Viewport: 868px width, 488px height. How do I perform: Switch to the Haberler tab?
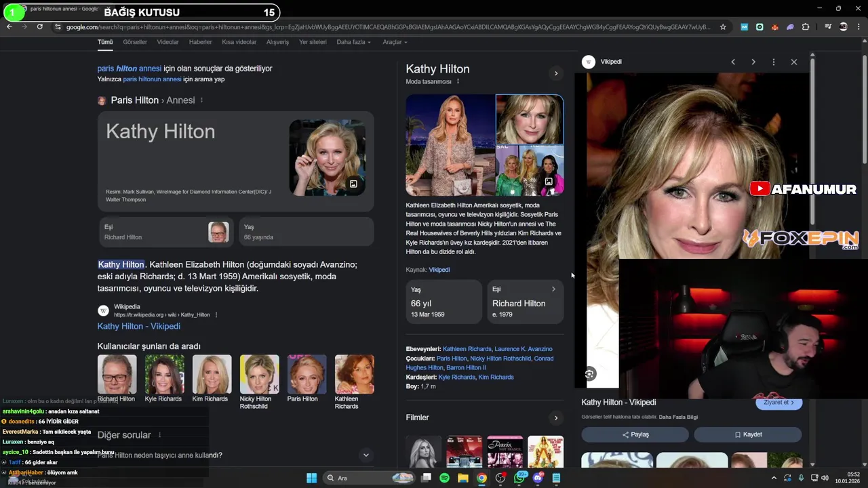[201, 42]
